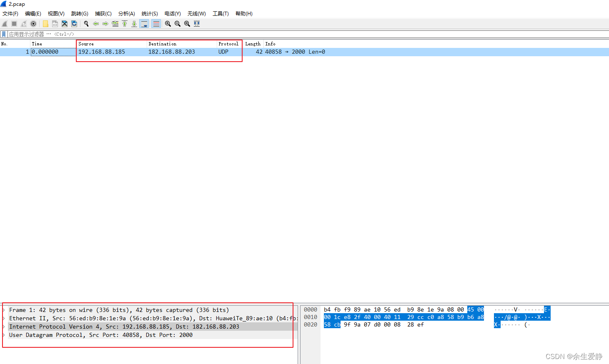Click hex offset 0020 in bytes pane
609x364 pixels.
[x=311, y=325]
